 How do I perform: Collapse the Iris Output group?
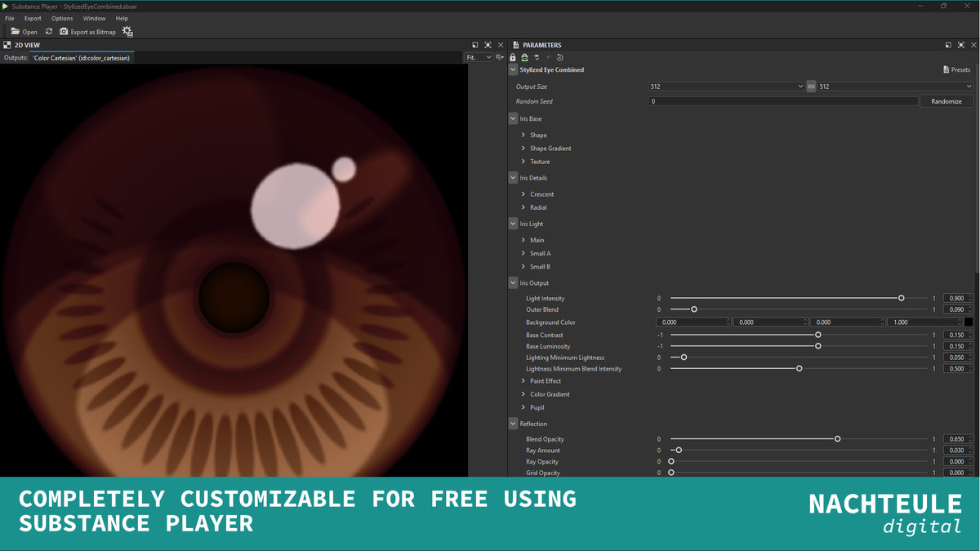(513, 283)
